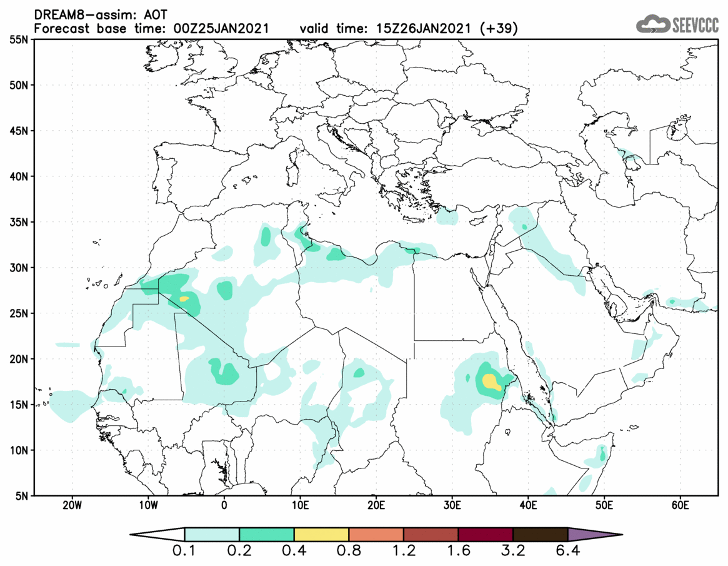The height and width of the screenshot is (566, 728).
Task: Click the '10W' longitude label
Action: [x=148, y=505]
